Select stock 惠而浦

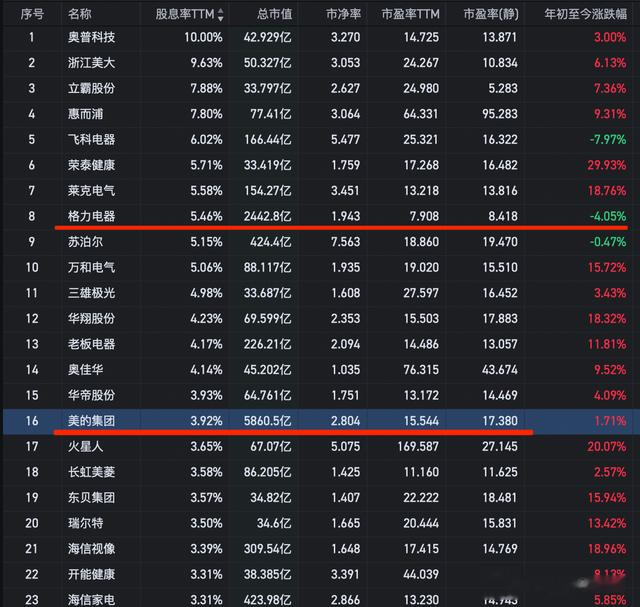(x=85, y=114)
